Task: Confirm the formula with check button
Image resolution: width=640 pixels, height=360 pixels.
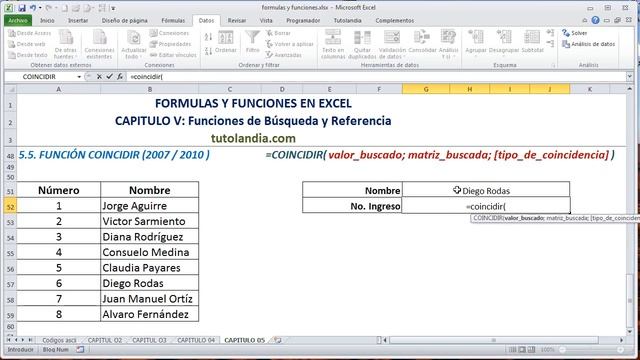Action: click(109, 77)
